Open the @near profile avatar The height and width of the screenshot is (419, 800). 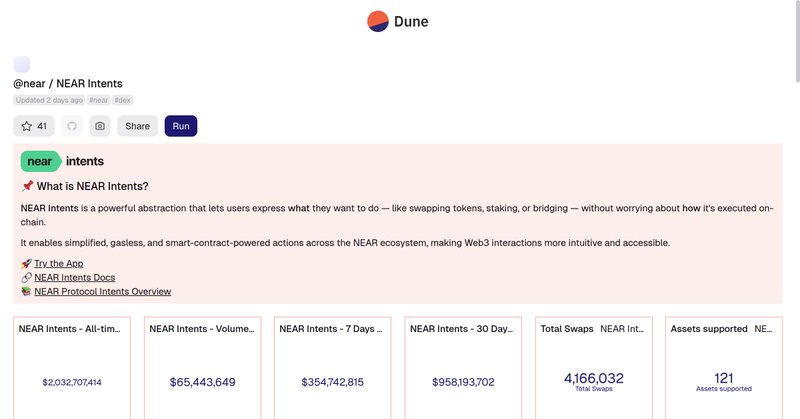21,64
